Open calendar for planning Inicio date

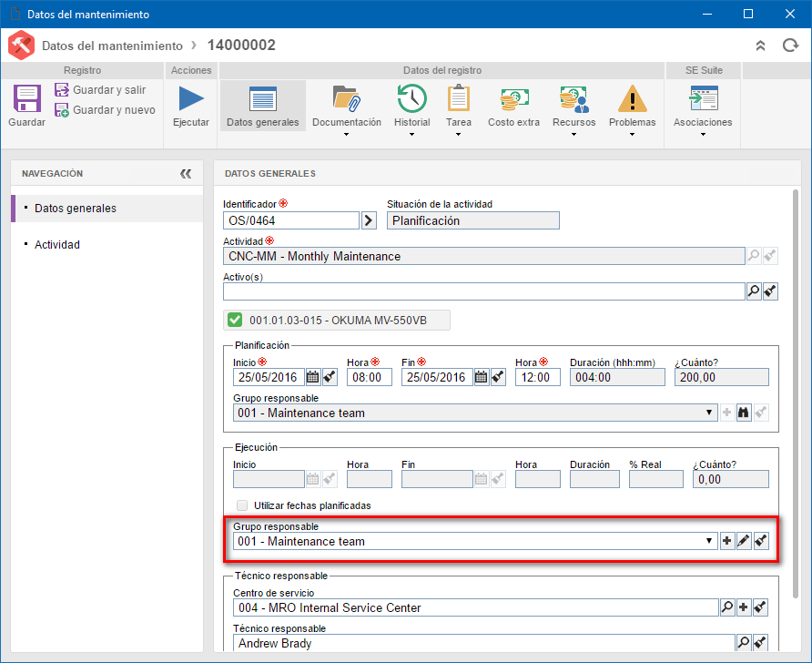point(313,377)
